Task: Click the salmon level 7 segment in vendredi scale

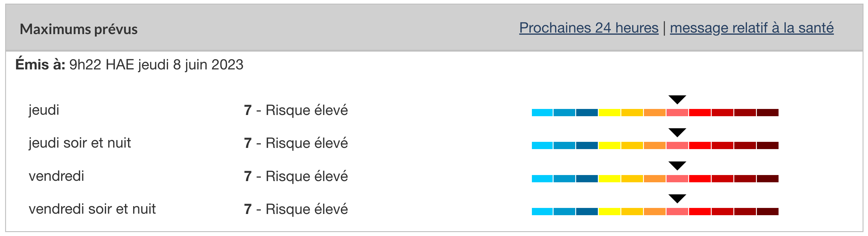Action: pos(677,179)
